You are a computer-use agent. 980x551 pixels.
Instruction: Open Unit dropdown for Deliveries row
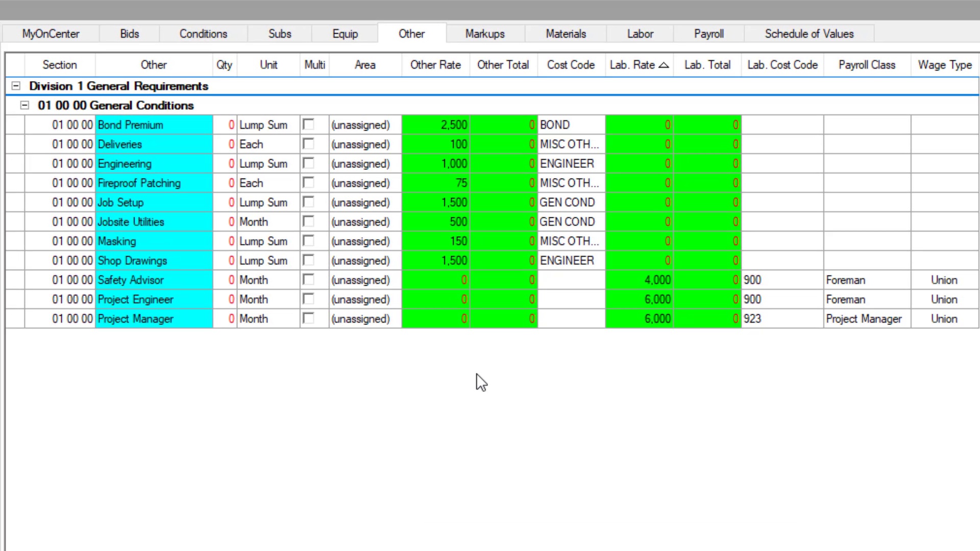pyautogui.click(x=268, y=144)
